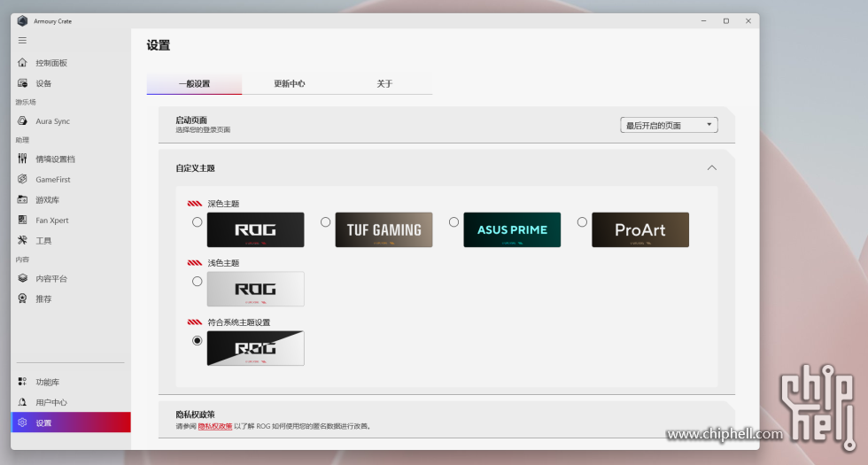Screen dimensions: 868x465
Task: Click the TUF GAMING theme thumbnail
Action: click(x=384, y=229)
